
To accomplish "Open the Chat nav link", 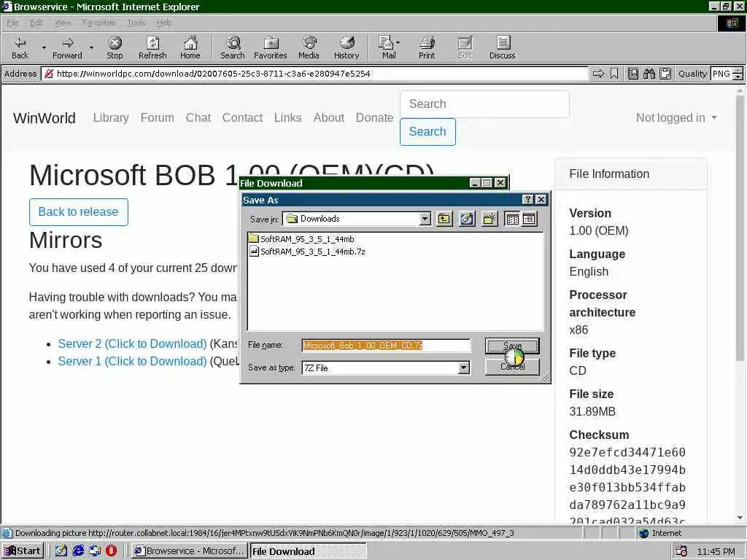I will click(x=198, y=117).
